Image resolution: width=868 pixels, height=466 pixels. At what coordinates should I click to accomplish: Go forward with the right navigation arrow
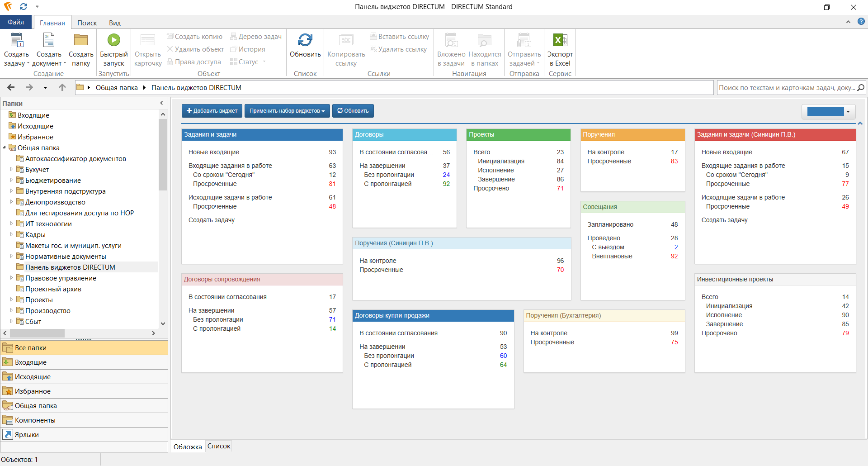(x=29, y=87)
